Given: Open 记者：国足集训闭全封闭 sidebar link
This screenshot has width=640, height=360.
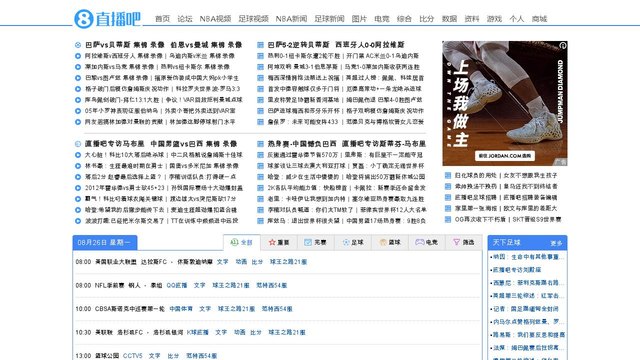Looking at the screenshot, I should pyautogui.click(x=525, y=309).
